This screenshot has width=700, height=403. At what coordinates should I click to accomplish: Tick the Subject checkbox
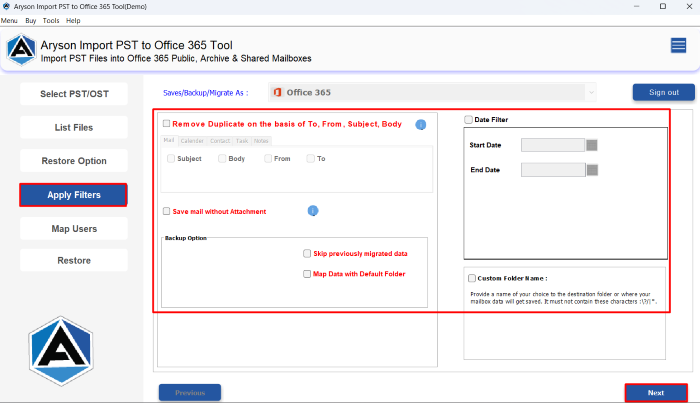[171, 158]
